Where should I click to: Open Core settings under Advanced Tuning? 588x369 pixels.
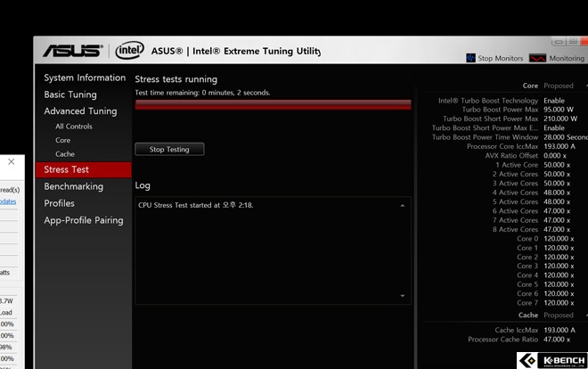pyautogui.click(x=62, y=140)
